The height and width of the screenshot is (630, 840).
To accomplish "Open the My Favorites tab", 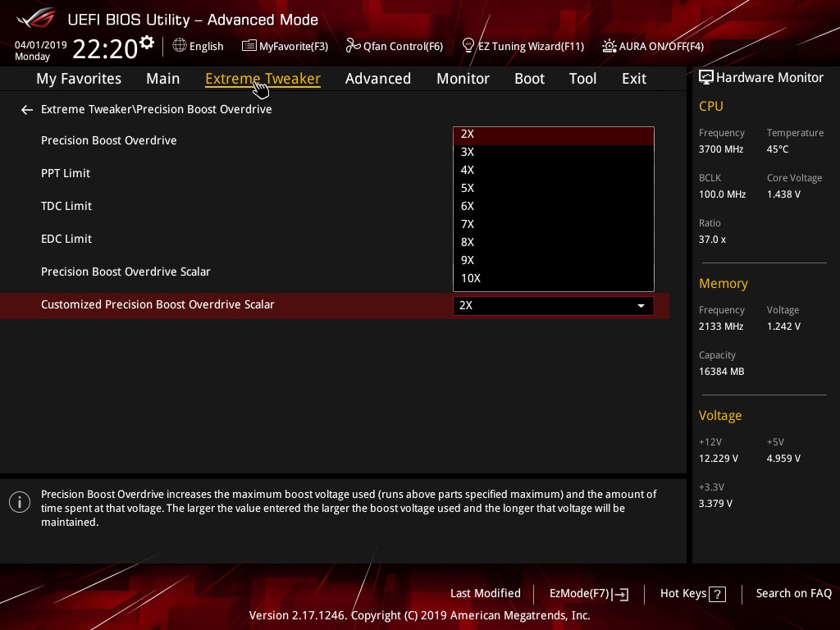I will click(x=79, y=79).
